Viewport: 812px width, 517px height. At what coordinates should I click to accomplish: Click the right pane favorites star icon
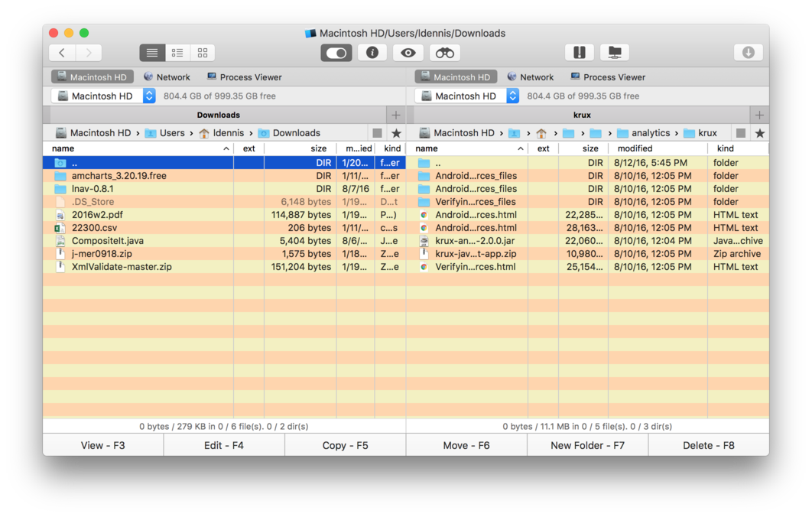point(760,134)
